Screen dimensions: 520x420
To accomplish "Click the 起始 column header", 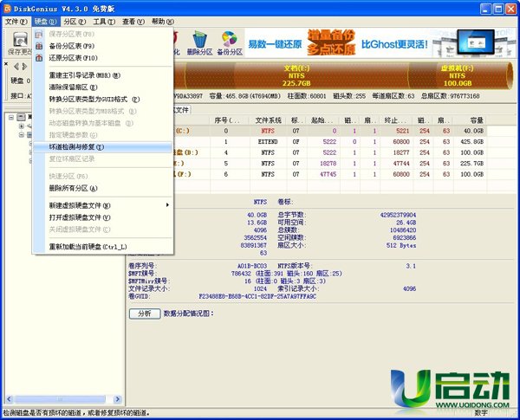I will (323, 120).
